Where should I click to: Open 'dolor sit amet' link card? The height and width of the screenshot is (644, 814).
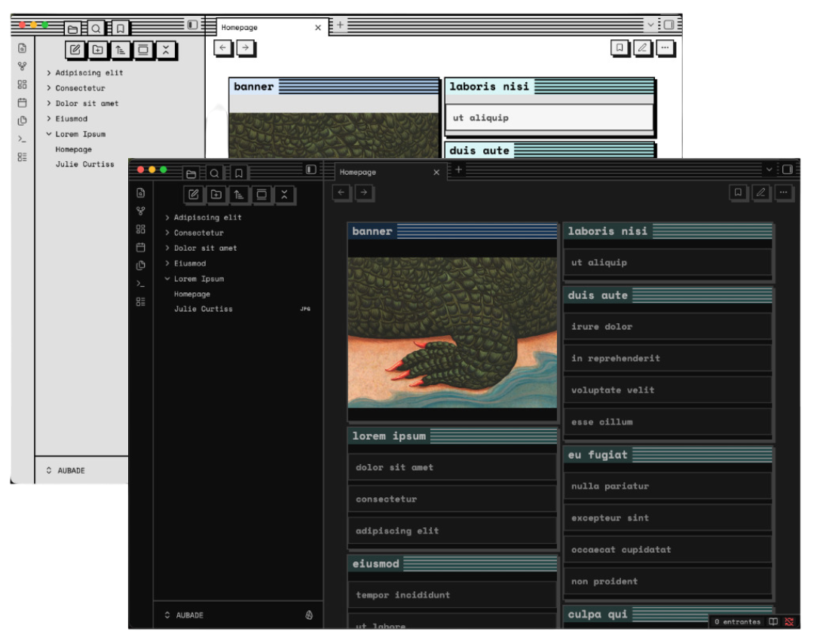(x=452, y=468)
